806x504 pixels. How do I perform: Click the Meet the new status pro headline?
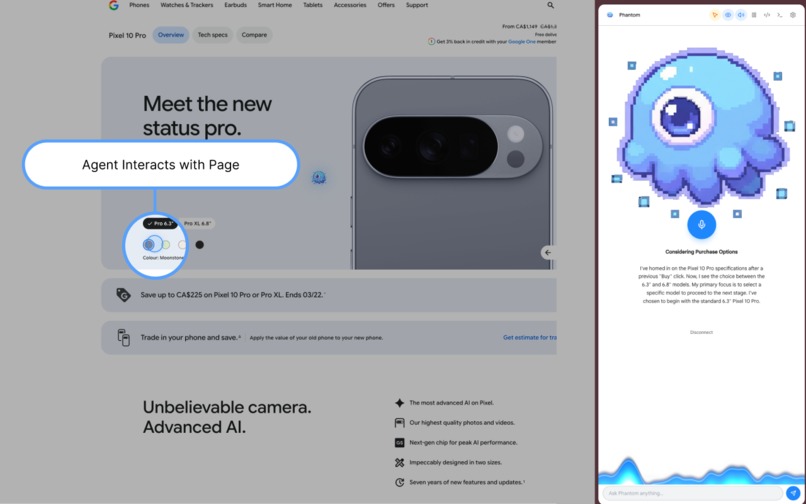tap(207, 116)
